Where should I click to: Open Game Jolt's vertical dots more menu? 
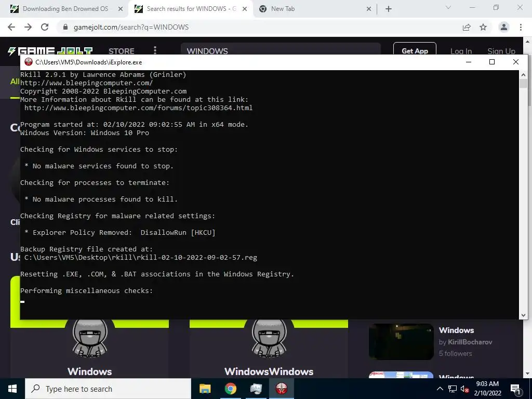click(x=155, y=50)
